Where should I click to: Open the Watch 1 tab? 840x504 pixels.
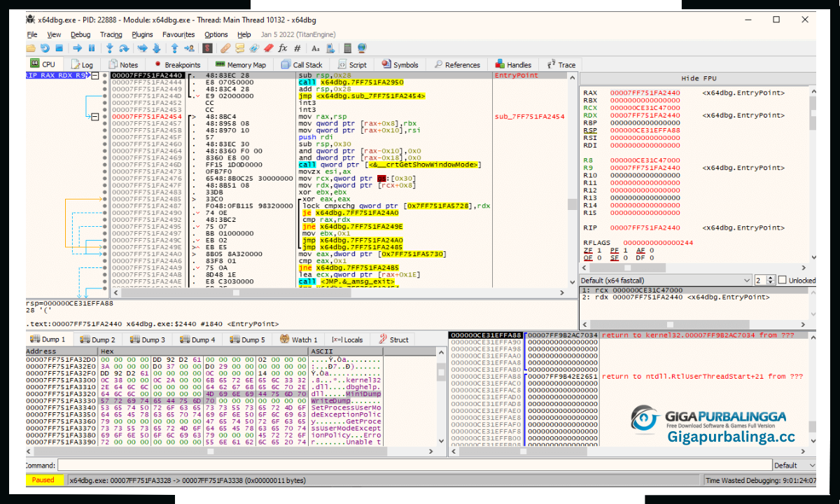tap(298, 339)
